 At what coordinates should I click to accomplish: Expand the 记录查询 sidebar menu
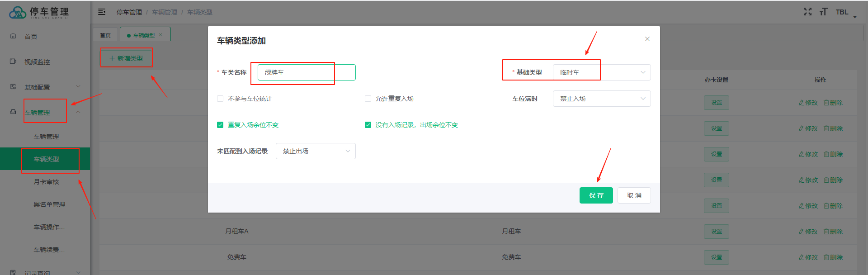78,272
